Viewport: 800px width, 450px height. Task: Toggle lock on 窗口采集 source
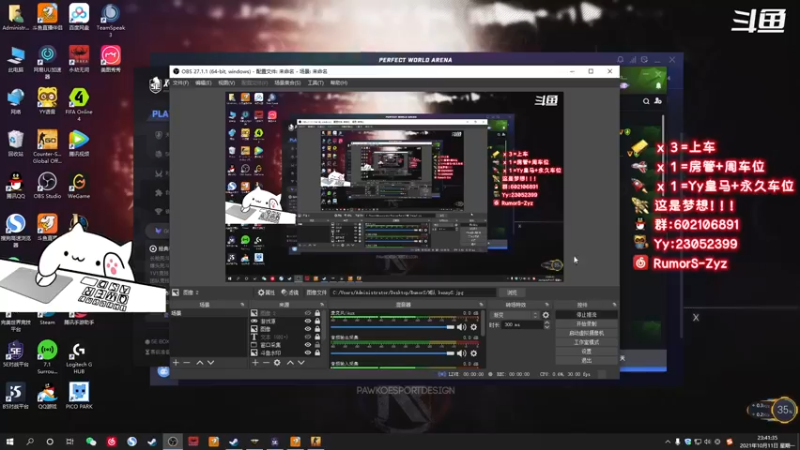pyautogui.click(x=317, y=345)
